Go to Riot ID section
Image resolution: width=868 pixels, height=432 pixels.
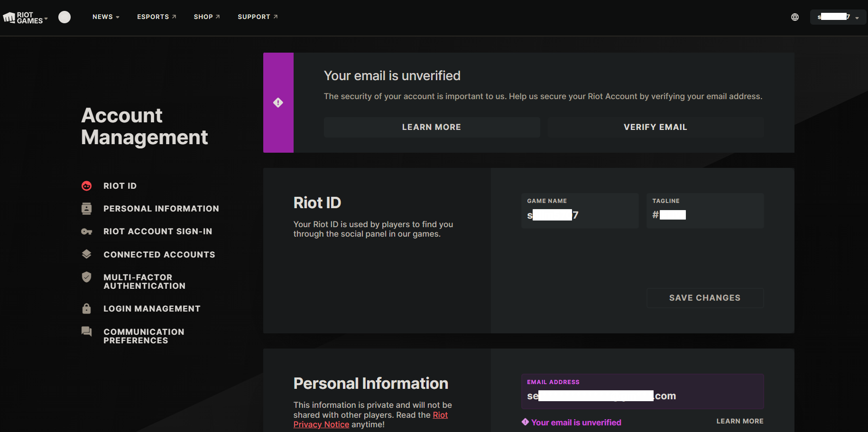[x=120, y=186]
